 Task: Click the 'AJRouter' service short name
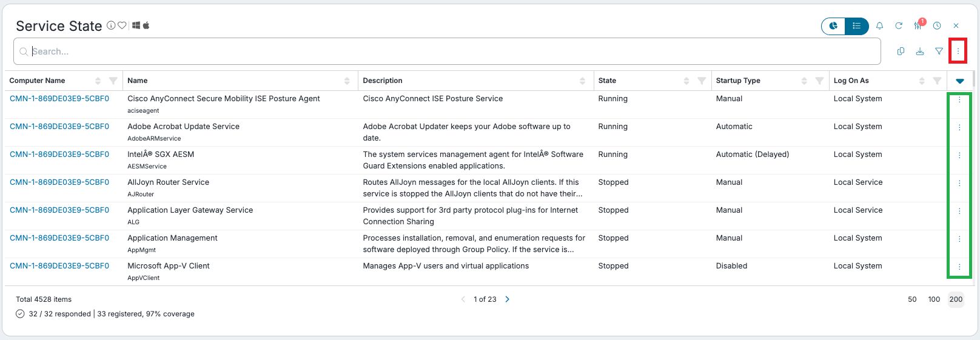click(141, 195)
